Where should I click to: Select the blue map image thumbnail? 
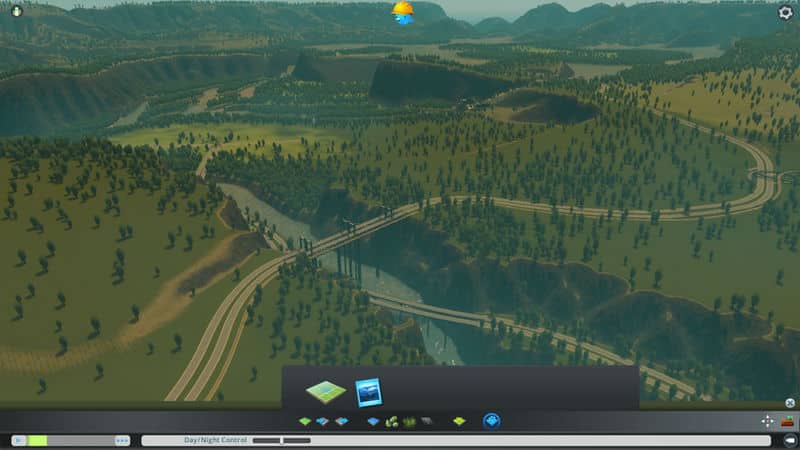(368, 391)
